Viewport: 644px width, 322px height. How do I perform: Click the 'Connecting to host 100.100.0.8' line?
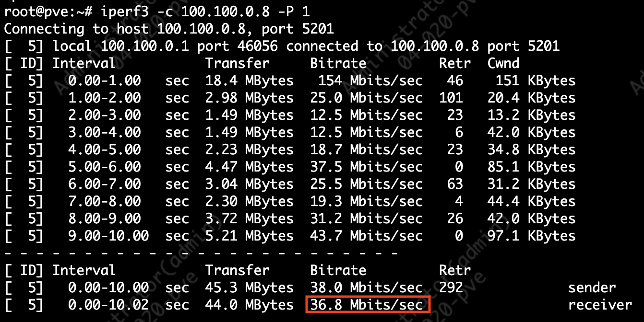pyautogui.click(x=169, y=29)
